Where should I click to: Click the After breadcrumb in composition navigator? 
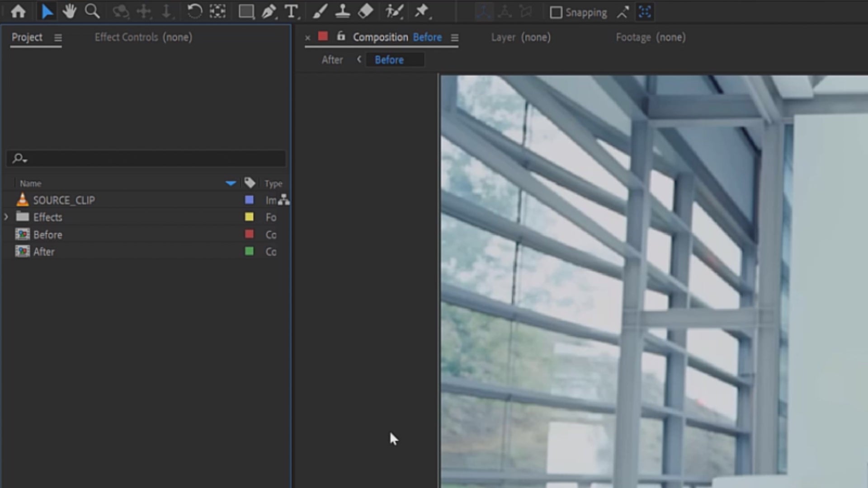[332, 60]
